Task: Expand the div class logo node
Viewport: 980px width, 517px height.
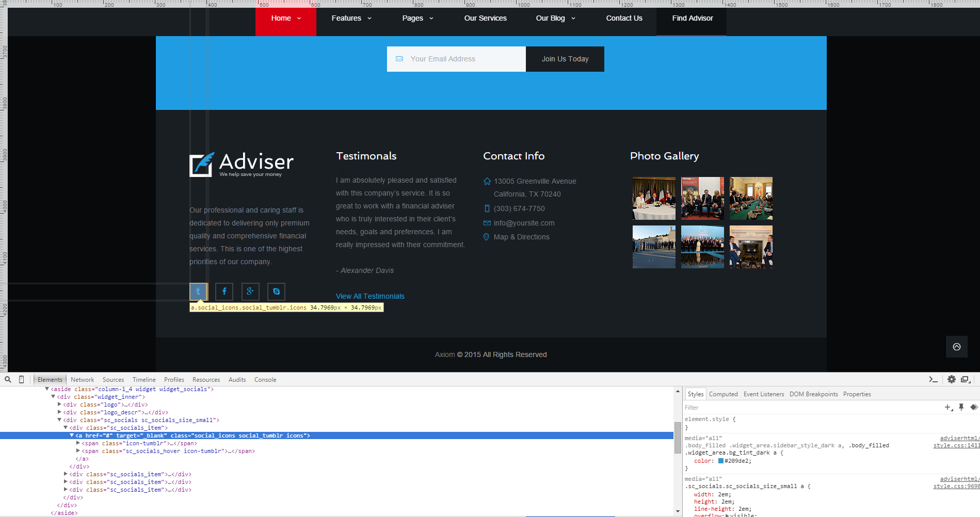Action: (x=59, y=405)
